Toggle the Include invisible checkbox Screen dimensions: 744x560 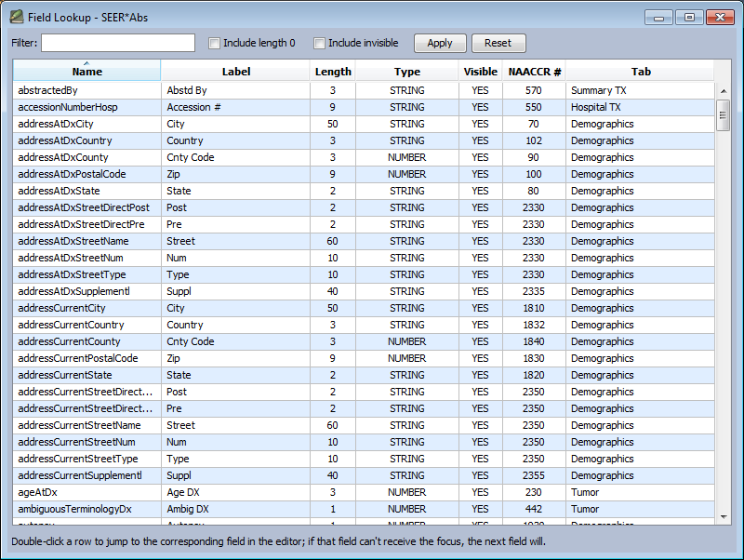(319, 43)
